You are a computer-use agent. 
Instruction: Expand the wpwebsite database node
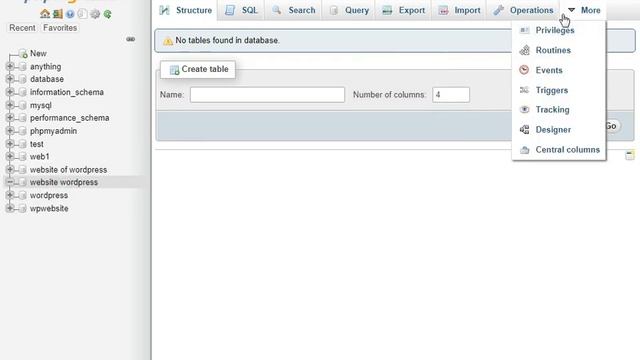tap(10, 208)
